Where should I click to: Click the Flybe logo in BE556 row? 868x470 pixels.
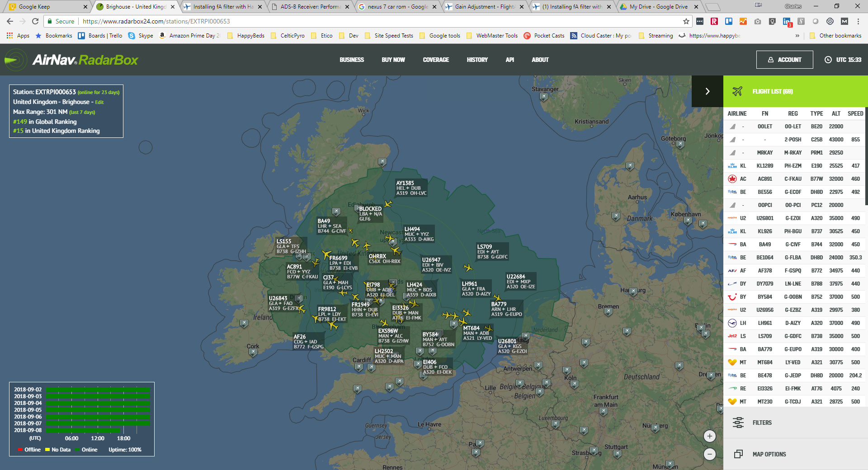[732, 192]
